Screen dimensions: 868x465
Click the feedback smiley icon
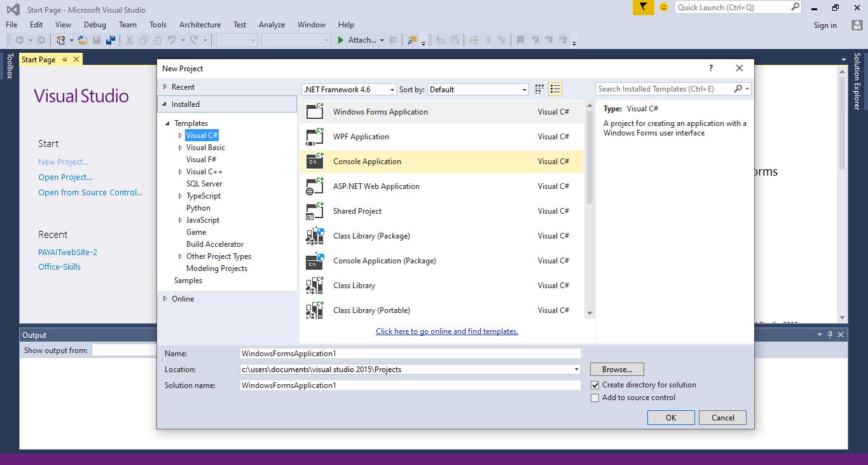tap(664, 8)
